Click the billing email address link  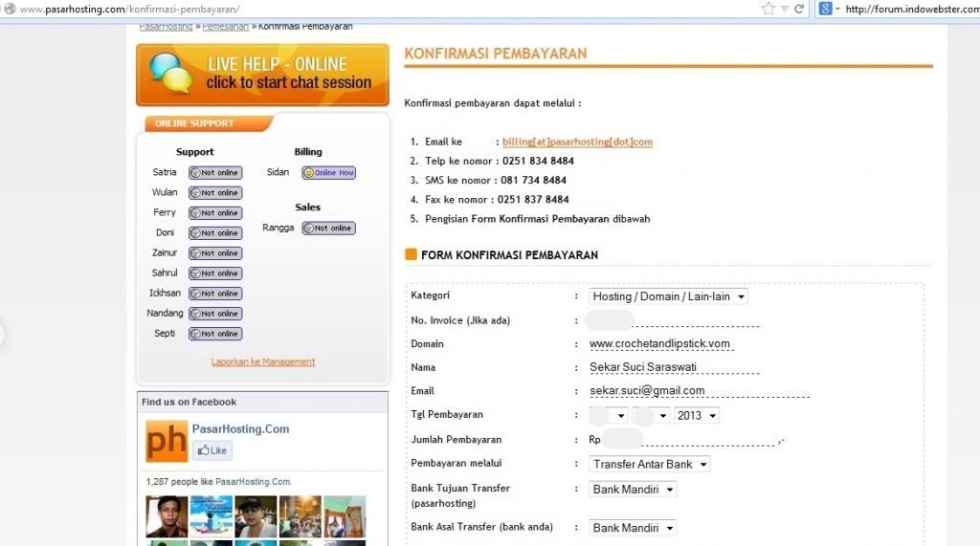tap(577, 142)
